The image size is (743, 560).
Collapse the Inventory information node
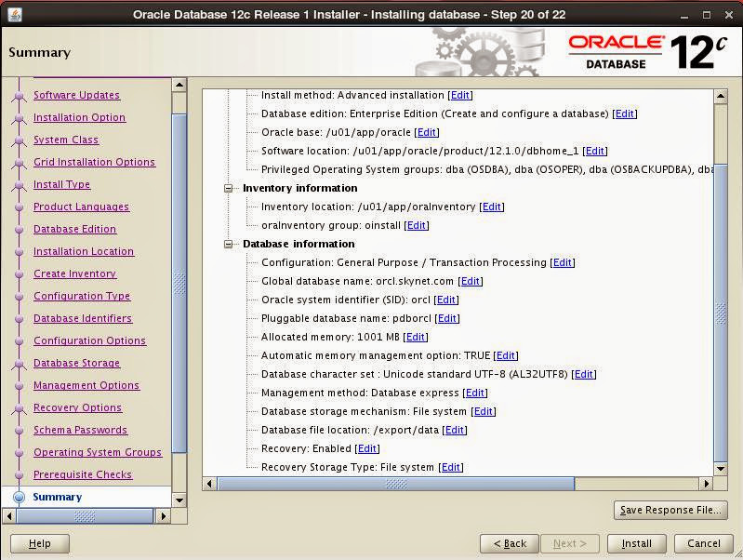229,188
